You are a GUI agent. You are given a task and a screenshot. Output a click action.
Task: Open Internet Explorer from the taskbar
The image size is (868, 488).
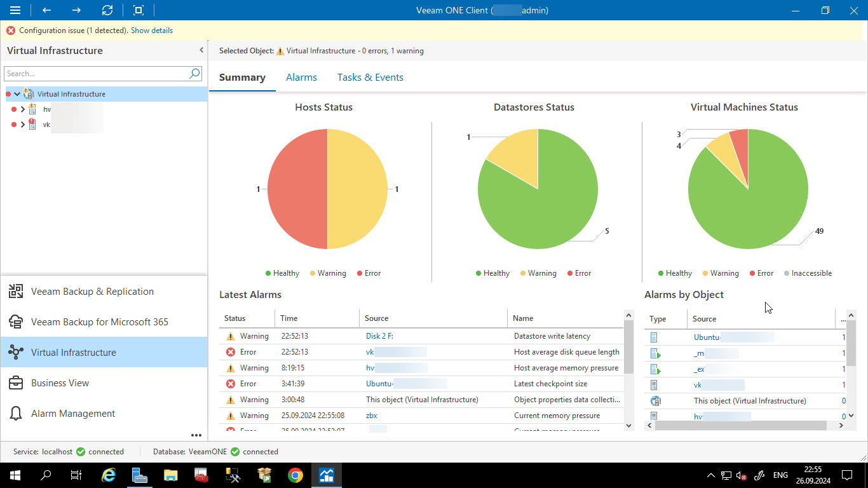[x=109, y=475]
